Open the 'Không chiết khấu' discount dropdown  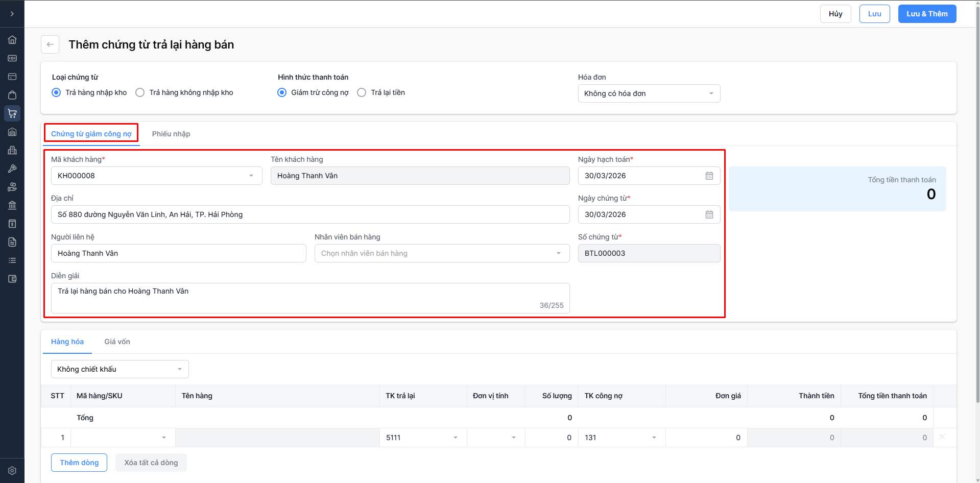pos(119,369)
